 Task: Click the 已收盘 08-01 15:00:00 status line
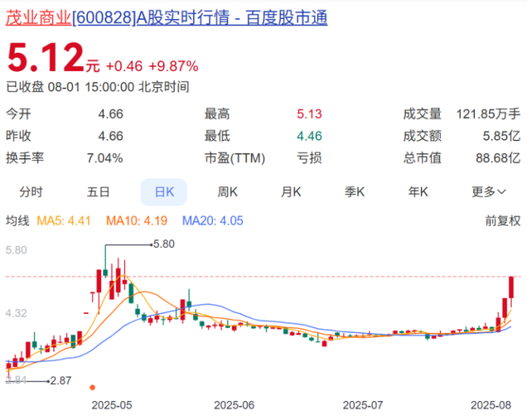click(98, 87)
